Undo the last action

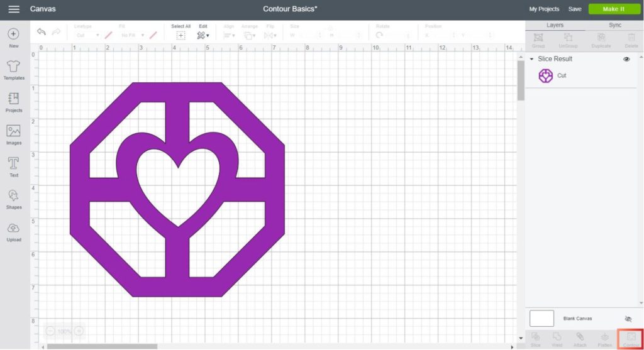(41, 31)
